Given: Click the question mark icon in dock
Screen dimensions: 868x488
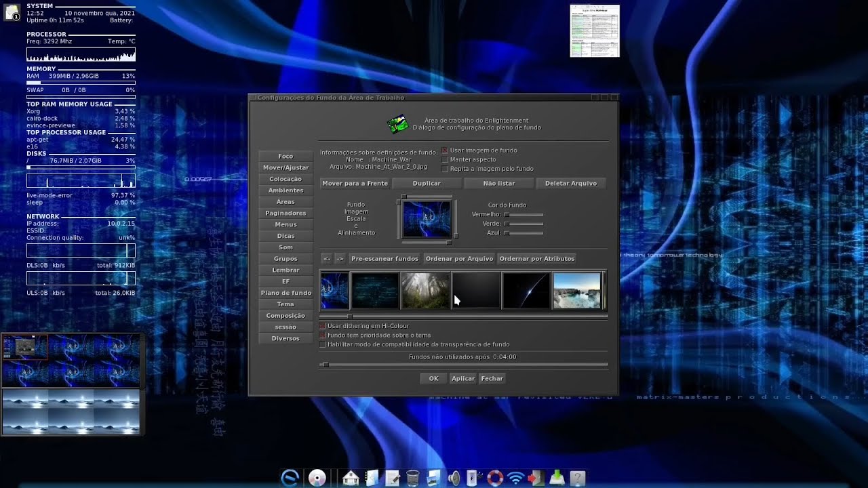Looking at the screenshot, I should (x=578, y=478).
